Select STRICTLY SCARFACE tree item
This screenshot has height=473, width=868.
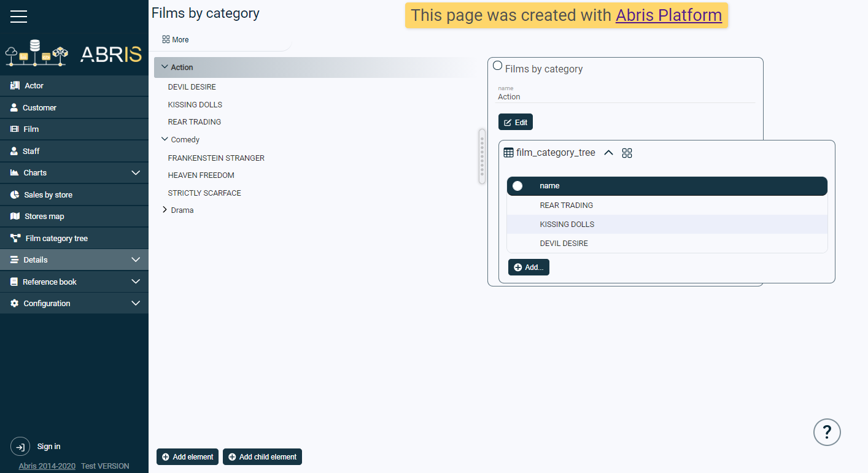click(204, 193)
